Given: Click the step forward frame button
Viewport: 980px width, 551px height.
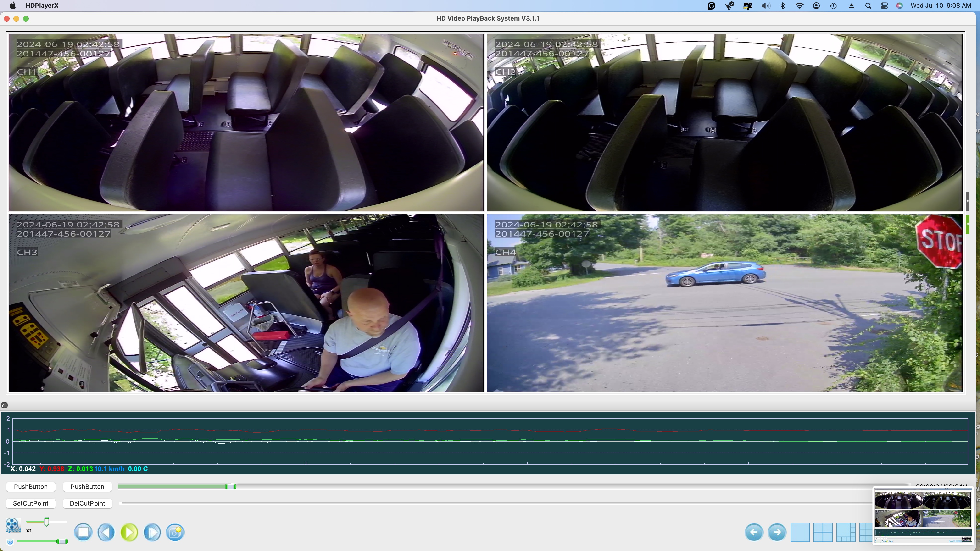Looking at the screenshot, I should pyautogui.click(x=152, y=532).
